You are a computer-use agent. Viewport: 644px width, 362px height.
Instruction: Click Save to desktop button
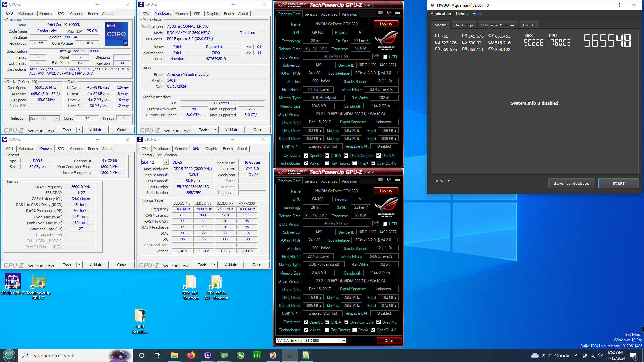tap(572, 183)
